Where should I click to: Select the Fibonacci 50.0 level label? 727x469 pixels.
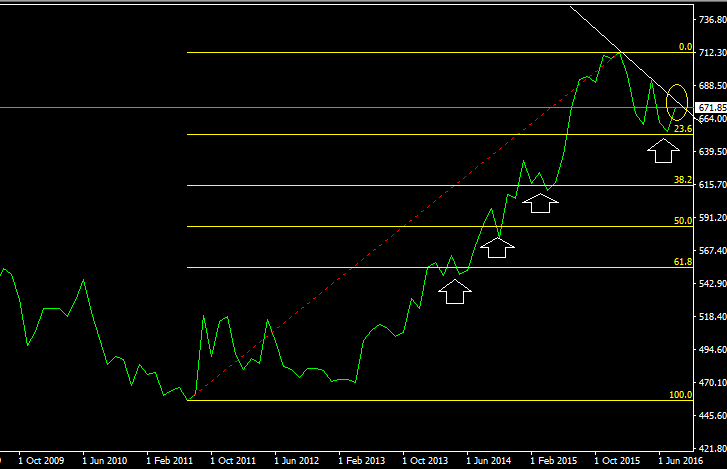pos(683,221)
